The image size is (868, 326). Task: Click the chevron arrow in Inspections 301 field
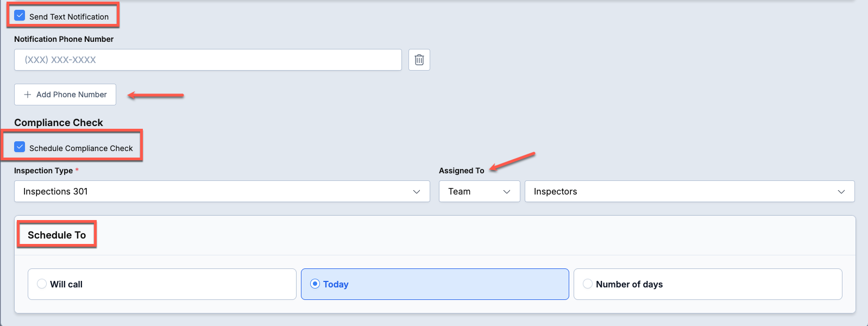click(417, 192)
